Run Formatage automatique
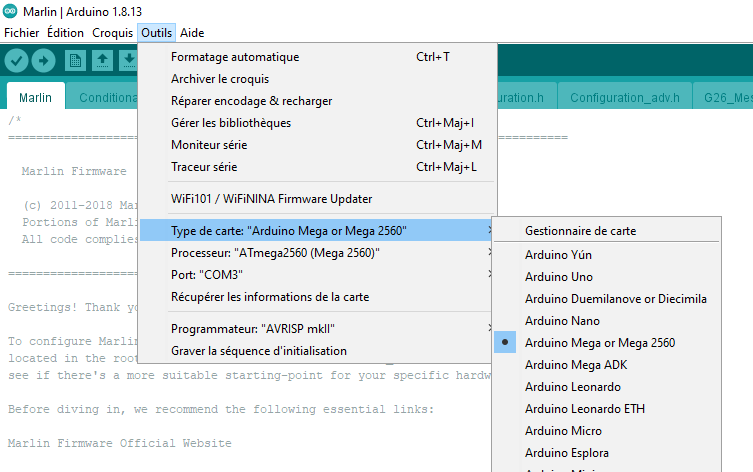This screenshot has width=753, height=472. pyautogui.click(x=317, y=57)
